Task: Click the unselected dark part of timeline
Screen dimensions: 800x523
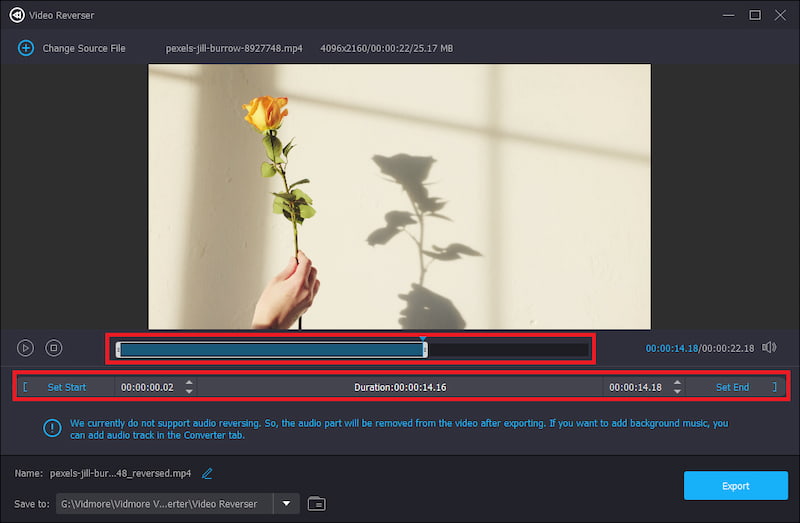Action: click(x=508, y=350)
